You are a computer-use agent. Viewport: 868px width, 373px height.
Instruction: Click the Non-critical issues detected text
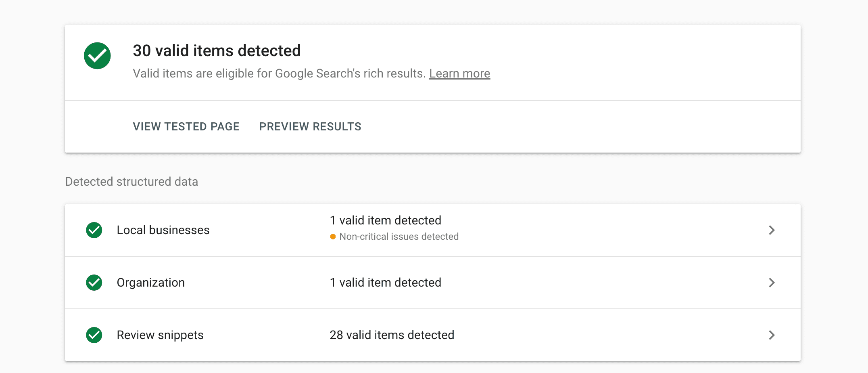coord(399,237)
